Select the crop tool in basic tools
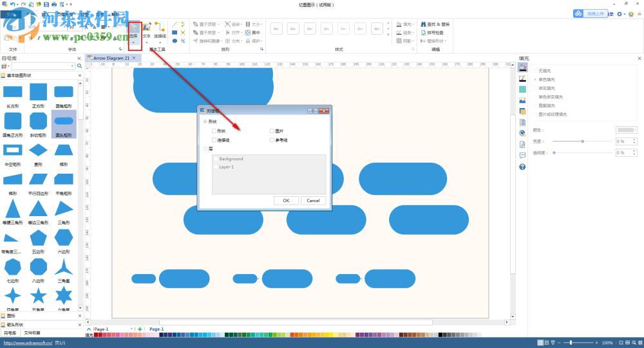The width and height of the screenshot is (644, 348). pos(183,41)
